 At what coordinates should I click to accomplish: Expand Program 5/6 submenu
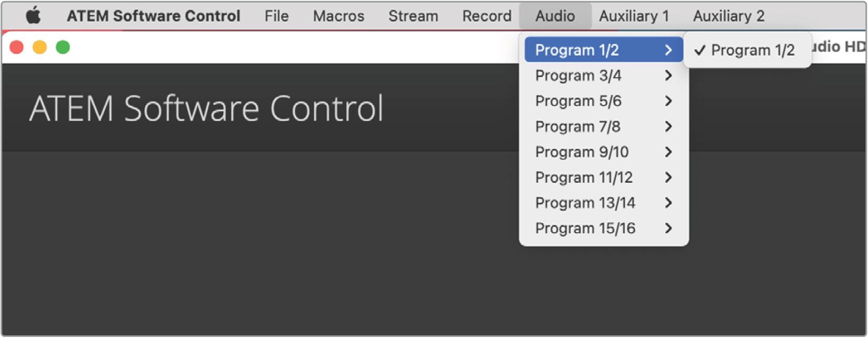click(604, 101)
